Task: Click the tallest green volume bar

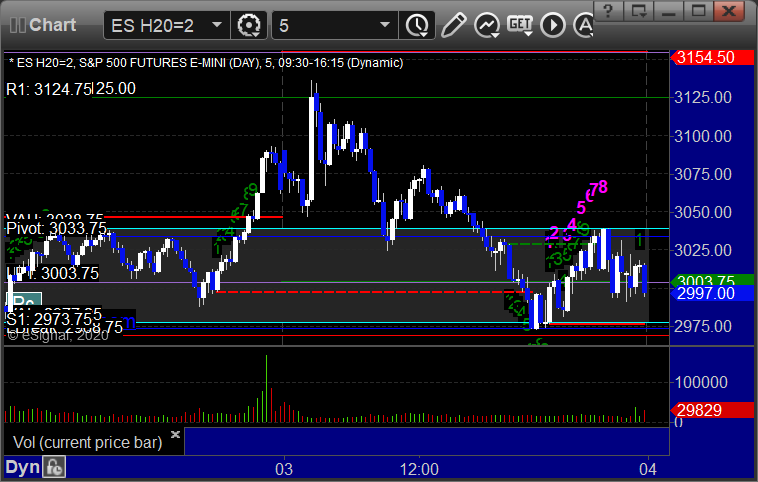Action: [266, 389]
